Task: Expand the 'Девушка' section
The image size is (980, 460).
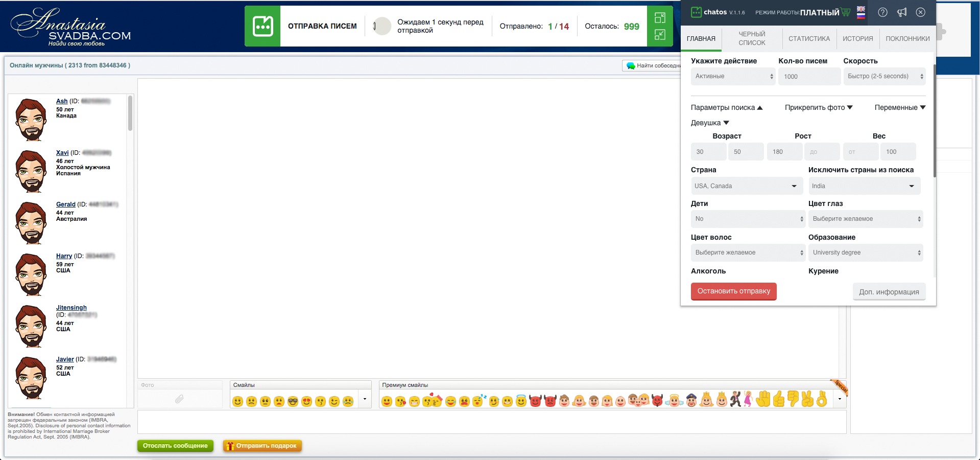Action: (x=710, y=123)
